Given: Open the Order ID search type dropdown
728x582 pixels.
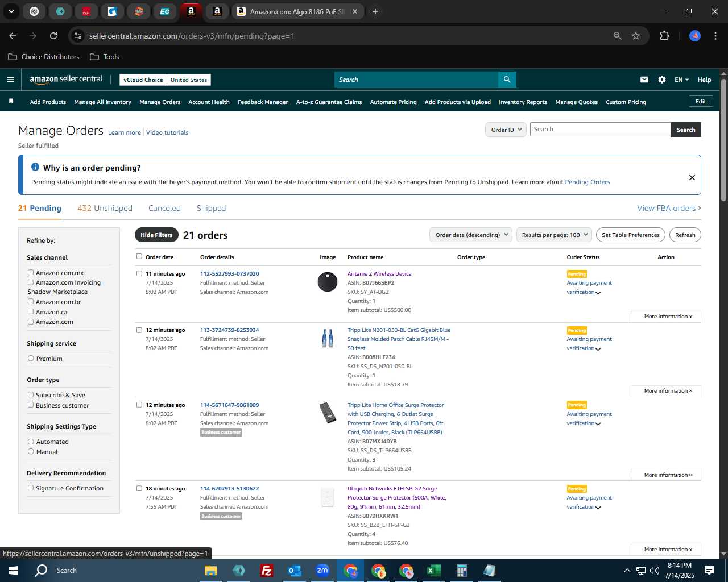Looking at the screenshot, I should [x=505, y=130].
